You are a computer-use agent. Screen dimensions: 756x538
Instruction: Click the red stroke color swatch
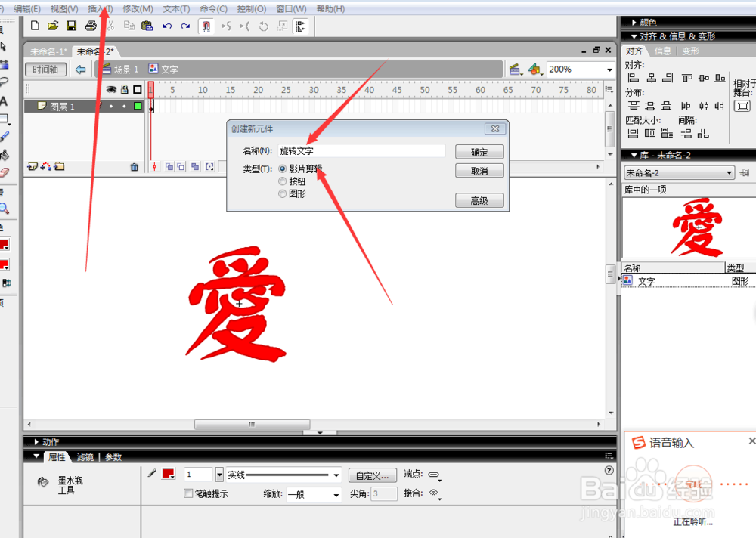(168, 474)
